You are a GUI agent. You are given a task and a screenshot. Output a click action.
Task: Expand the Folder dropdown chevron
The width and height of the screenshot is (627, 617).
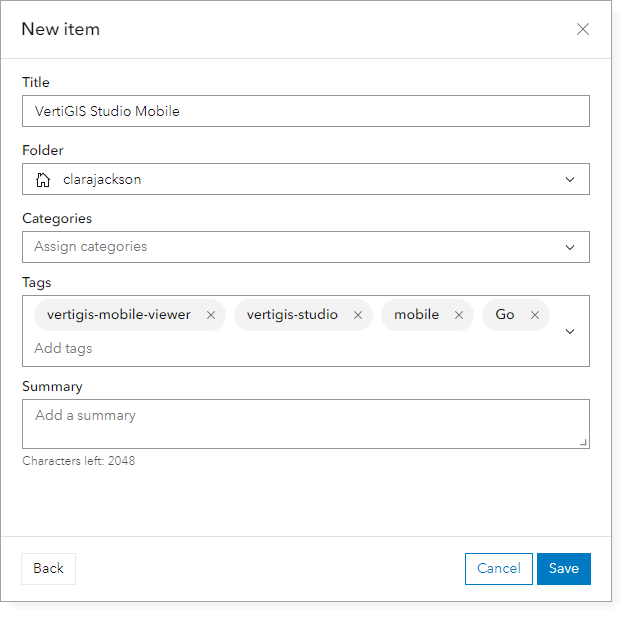tap(570, 180)
